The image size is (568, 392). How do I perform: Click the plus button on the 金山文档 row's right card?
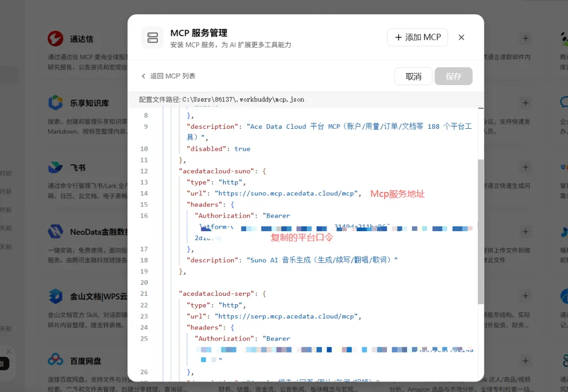click(x=525, y=296)
